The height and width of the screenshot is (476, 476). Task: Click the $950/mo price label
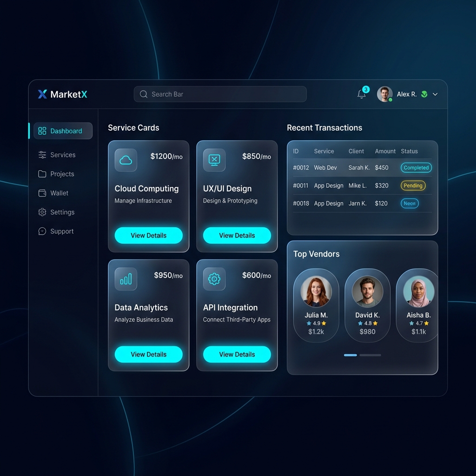click(168, 275)
